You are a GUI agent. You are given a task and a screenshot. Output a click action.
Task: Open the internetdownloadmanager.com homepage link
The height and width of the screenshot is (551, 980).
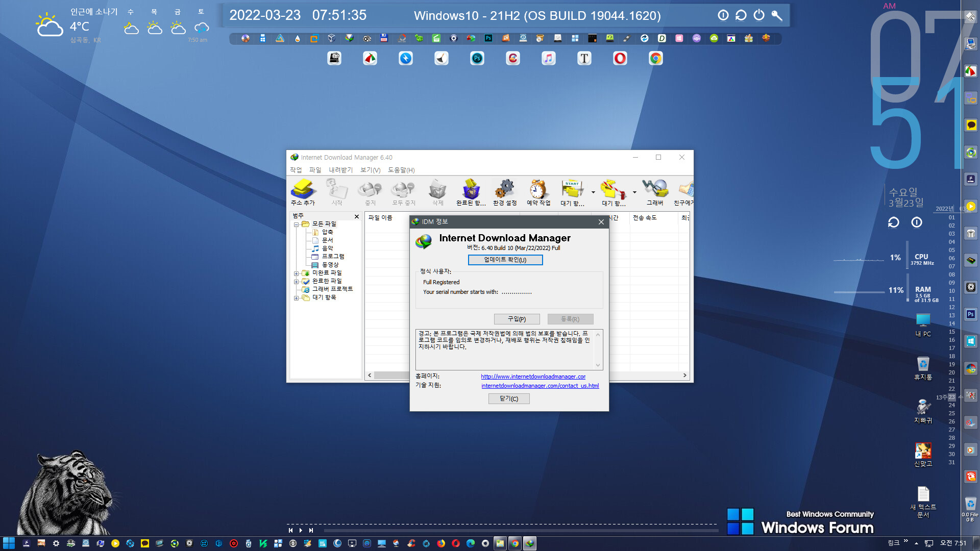tap(533, 377)
